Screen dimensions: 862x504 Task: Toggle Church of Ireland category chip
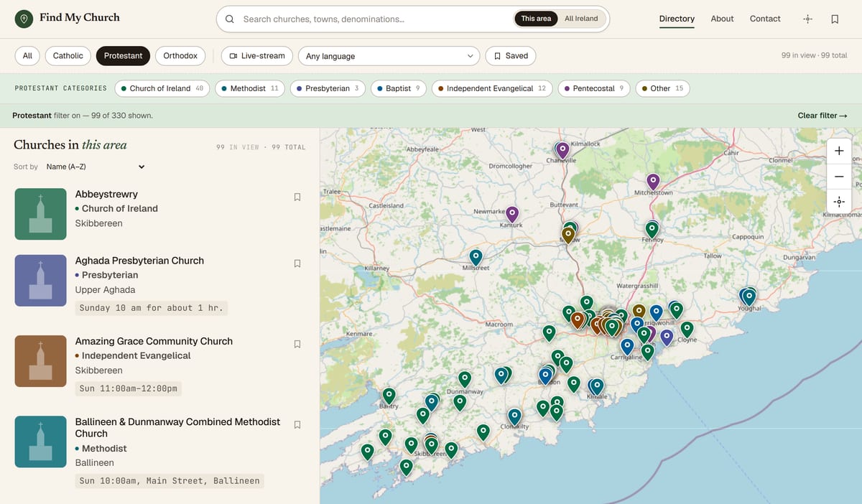(x=162, y=88)
